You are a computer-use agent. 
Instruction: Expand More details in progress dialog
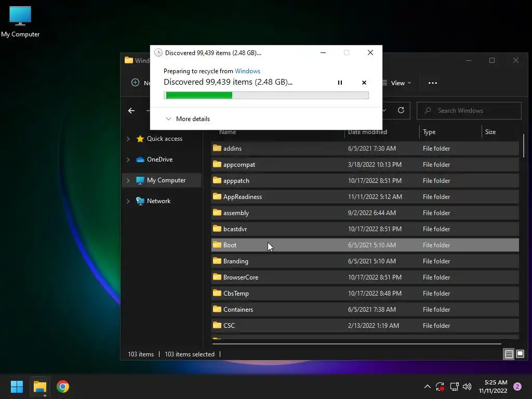point(188,119)
